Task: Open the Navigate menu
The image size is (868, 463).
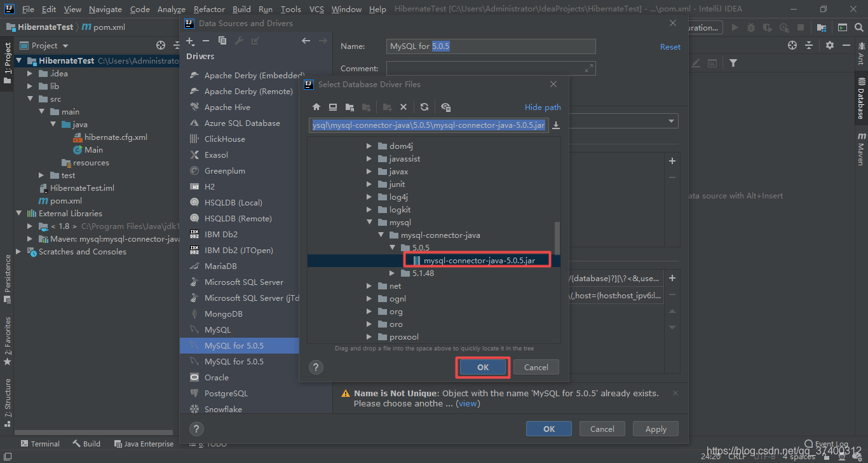Action: click(x=105, y=9)
